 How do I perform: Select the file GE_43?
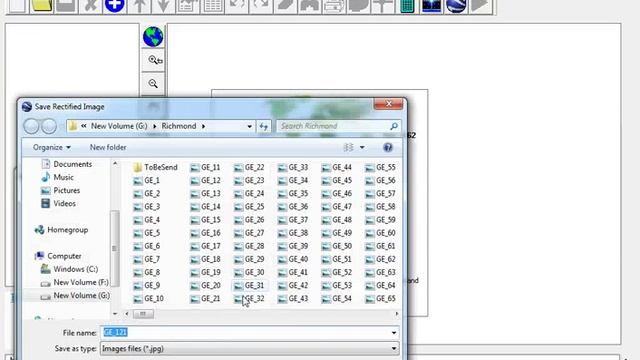click(293, 299)
